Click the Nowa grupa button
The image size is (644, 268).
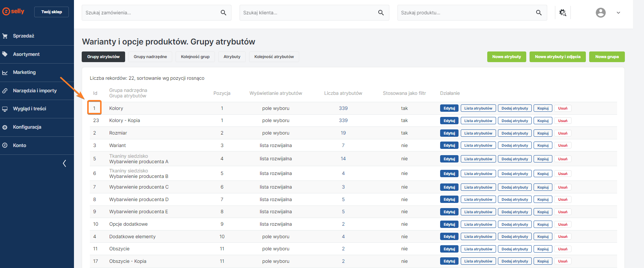pos(607,57)
